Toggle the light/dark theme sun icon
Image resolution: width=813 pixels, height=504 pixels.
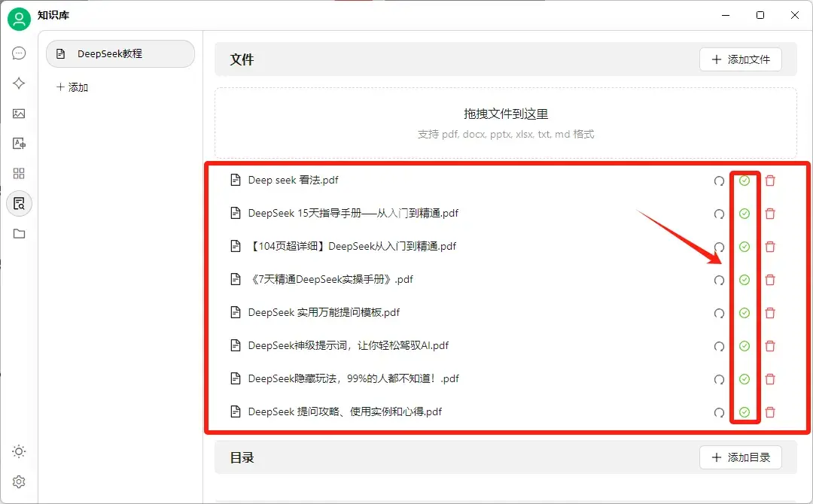(19, 451)
